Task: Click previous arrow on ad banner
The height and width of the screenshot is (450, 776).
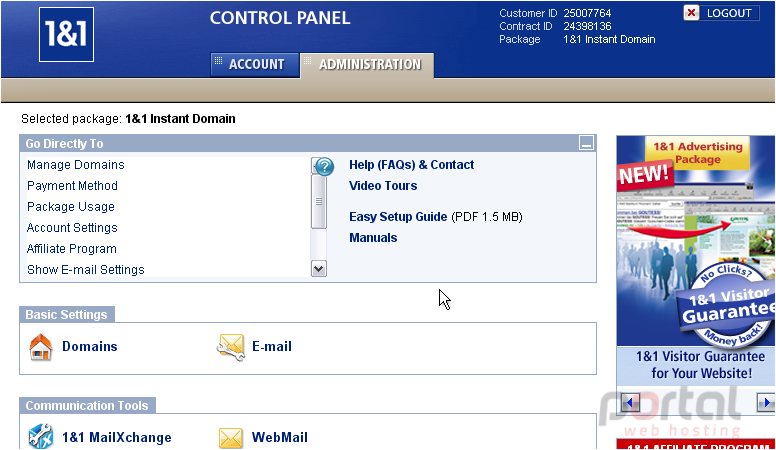Action: [630, 402]
